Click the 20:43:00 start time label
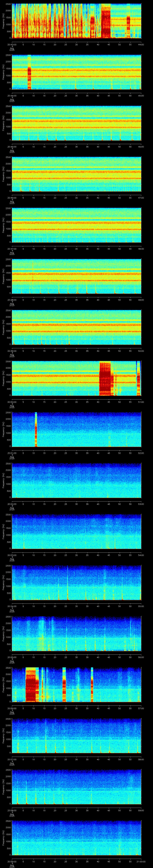This screenshot has height=868, width=153. pyautogui.click(x=12, y=44)
